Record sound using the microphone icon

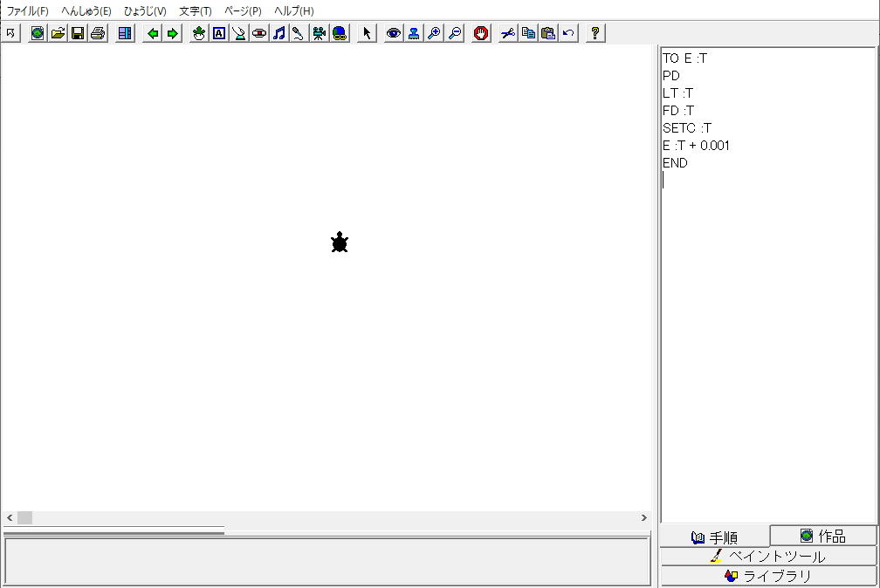tap(299, 33)
